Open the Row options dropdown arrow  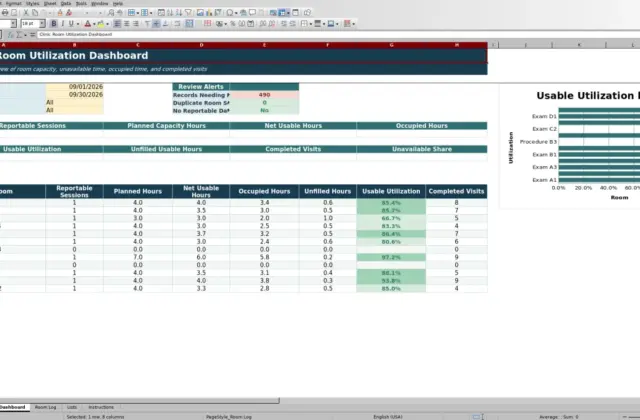tap(138, 13)
